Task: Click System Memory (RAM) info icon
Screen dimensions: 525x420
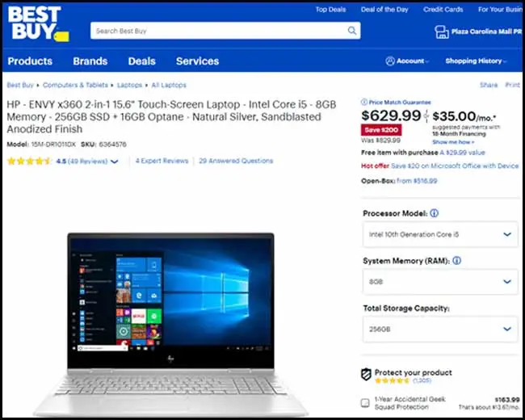Action: (x=456, y=260)
